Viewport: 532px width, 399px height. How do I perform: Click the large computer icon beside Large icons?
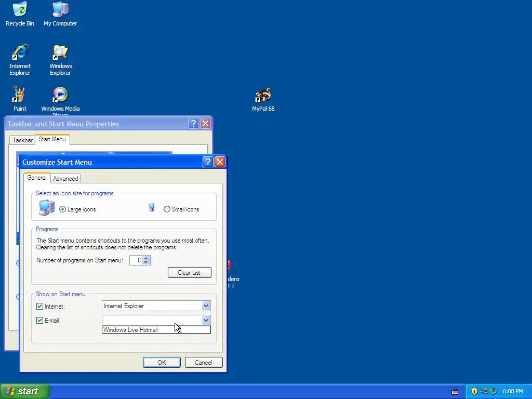coord(46,207)
